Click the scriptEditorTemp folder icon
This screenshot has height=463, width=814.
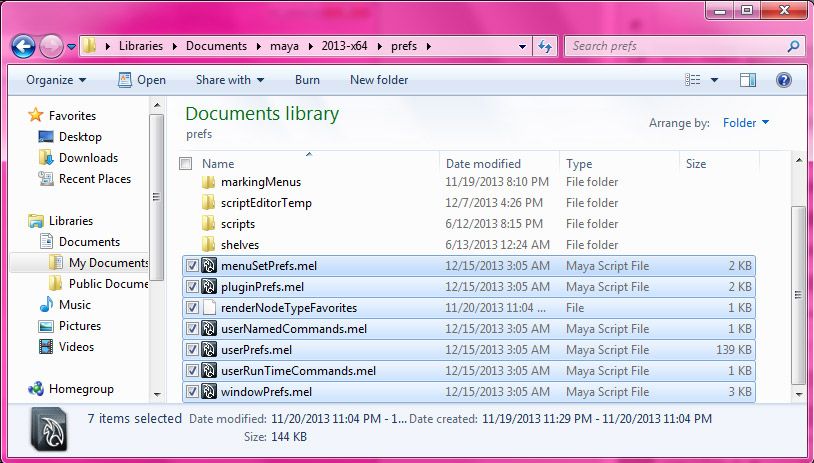coord(208,202)
